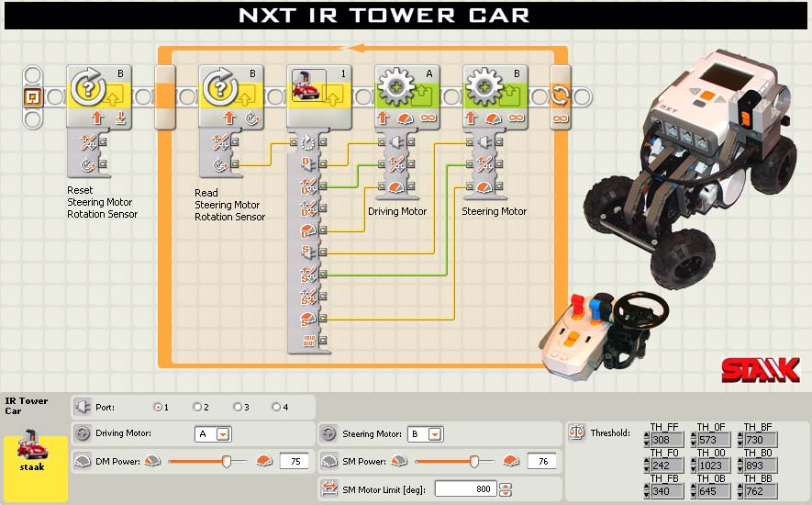Select Port 4 radio button
The height and width of the screenshot is (505, 812).
[276, 408]
